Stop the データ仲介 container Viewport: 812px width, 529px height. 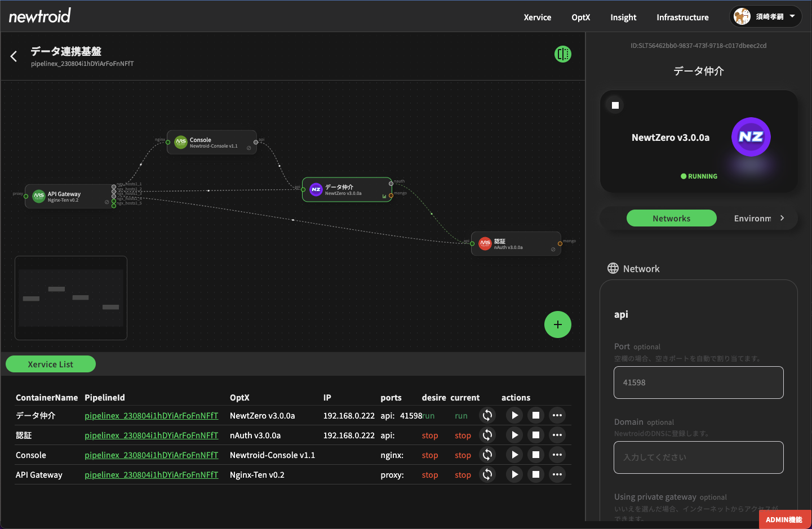(536, 415)
